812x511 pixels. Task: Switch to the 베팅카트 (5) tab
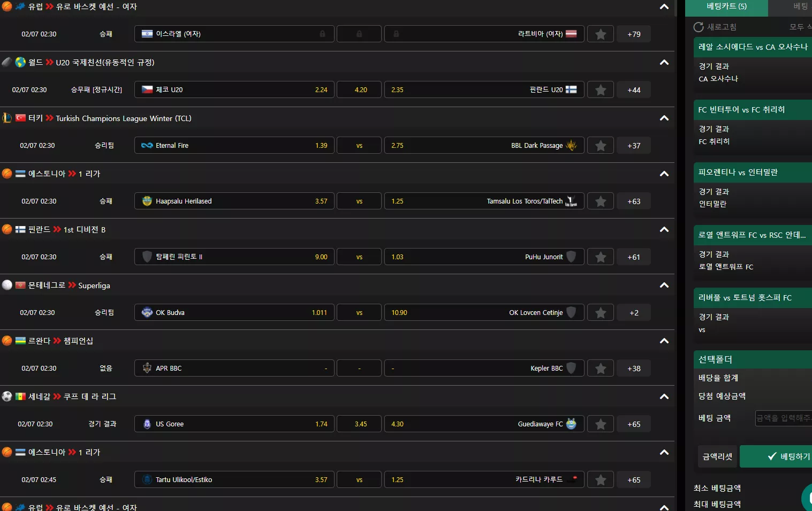(726, 6)
